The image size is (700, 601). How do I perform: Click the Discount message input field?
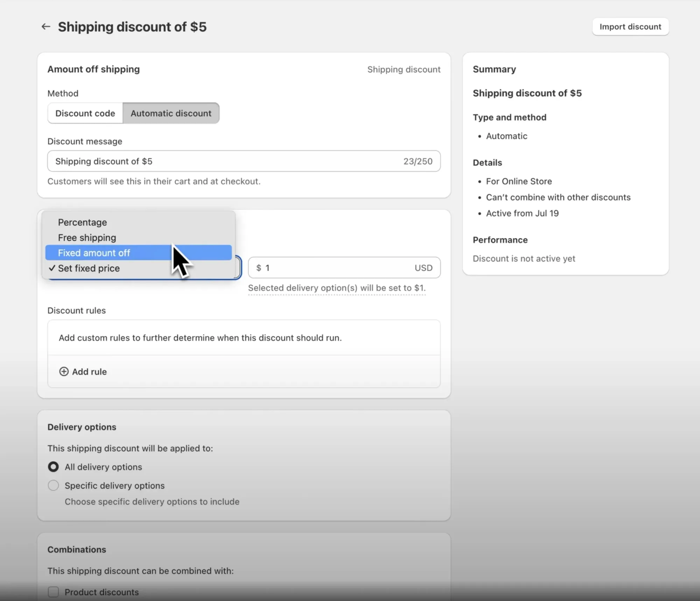point(244,161)
